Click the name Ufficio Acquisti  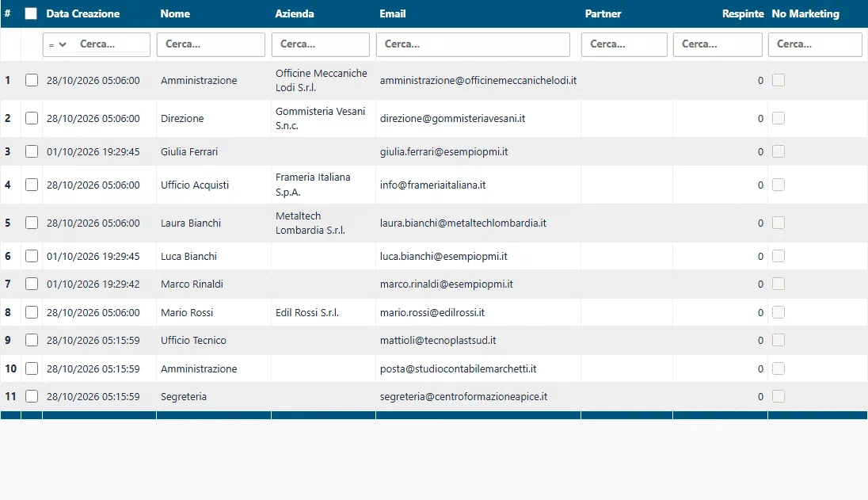(195, 185)
